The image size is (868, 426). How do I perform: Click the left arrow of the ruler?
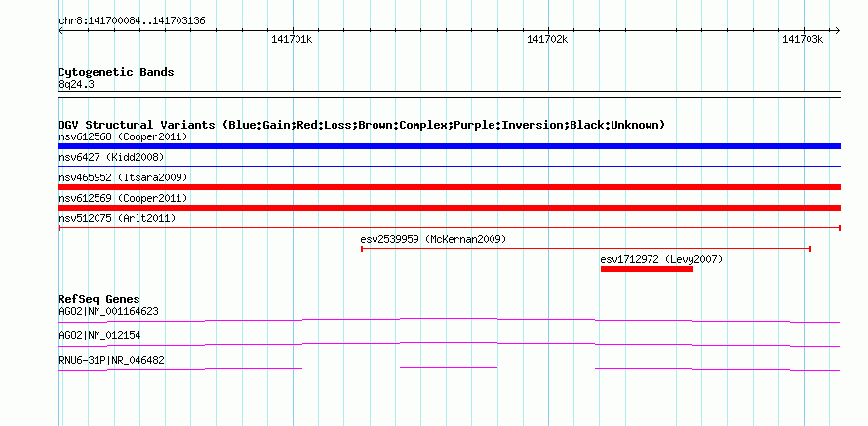(60, 30)
